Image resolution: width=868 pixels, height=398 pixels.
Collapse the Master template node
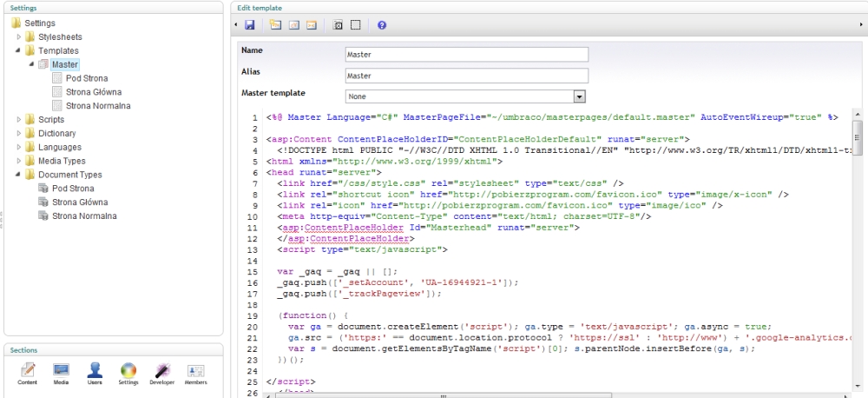pos(32,64)
